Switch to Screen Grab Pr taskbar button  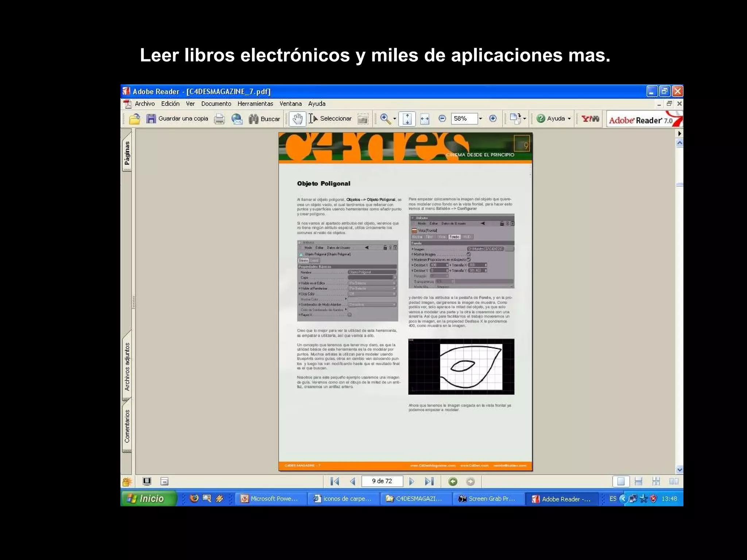point(488,499)
